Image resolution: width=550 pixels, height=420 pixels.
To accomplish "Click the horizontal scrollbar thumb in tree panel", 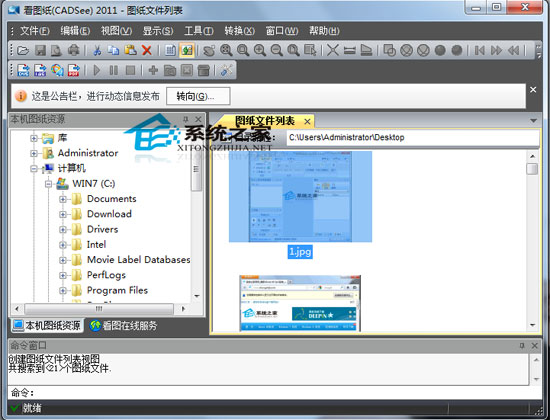I will tap(99, 309).
